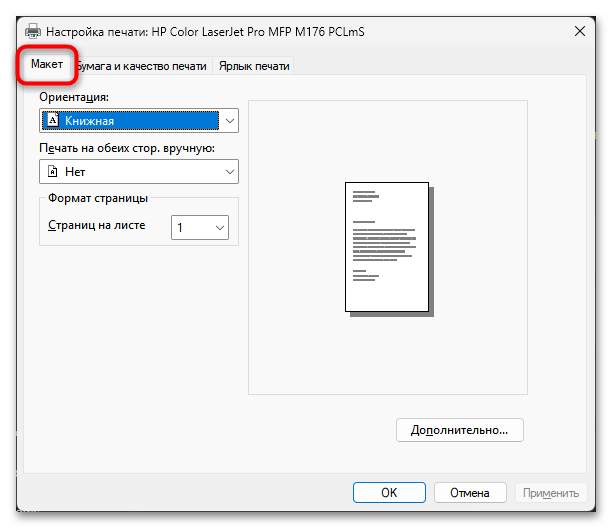Switch to the Макет tab
Screen dimensions: 612x528
point(47,64)
